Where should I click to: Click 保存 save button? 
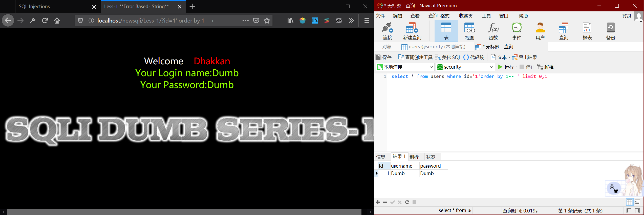point(384,57)
